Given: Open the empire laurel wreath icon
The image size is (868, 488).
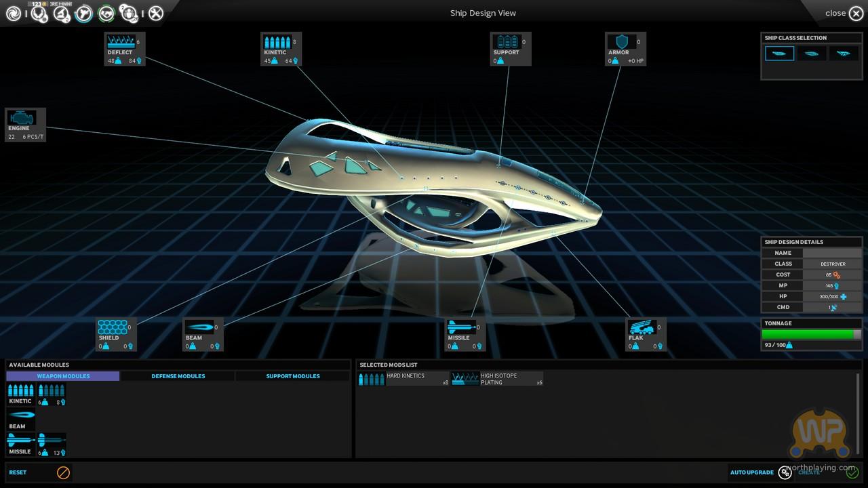Looking at the screenshot, I should [39, 14].
